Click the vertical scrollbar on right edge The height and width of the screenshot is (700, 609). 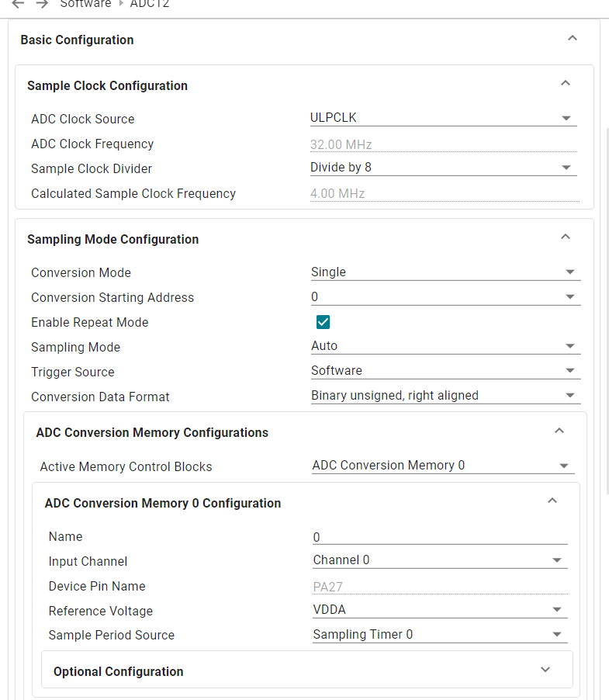607,310
